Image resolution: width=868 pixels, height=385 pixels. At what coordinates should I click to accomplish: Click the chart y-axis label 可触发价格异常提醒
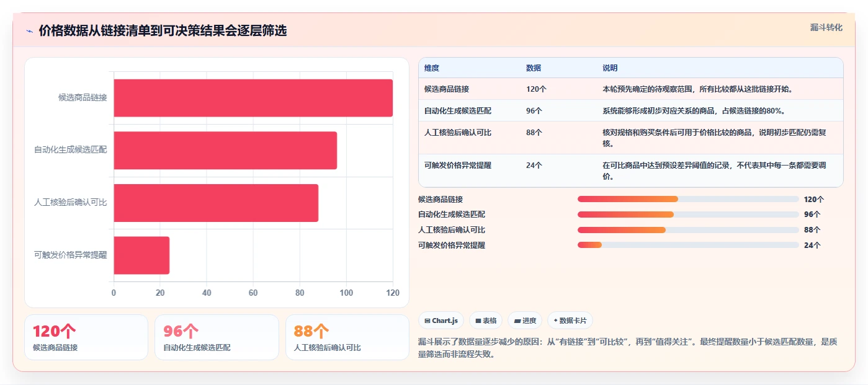click(x=71, y=255)
